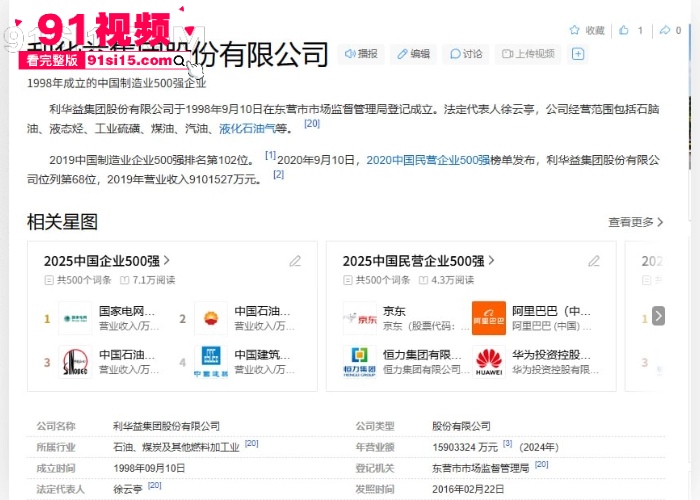Click the share arrow icon
Image resolution: width=700 pixels, height=500 pixels.
(x=665, y=30)
